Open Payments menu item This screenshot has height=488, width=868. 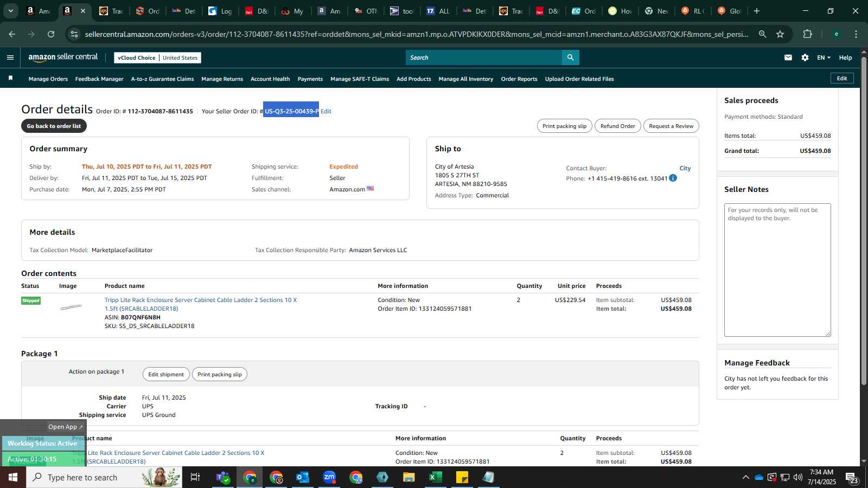310,79
